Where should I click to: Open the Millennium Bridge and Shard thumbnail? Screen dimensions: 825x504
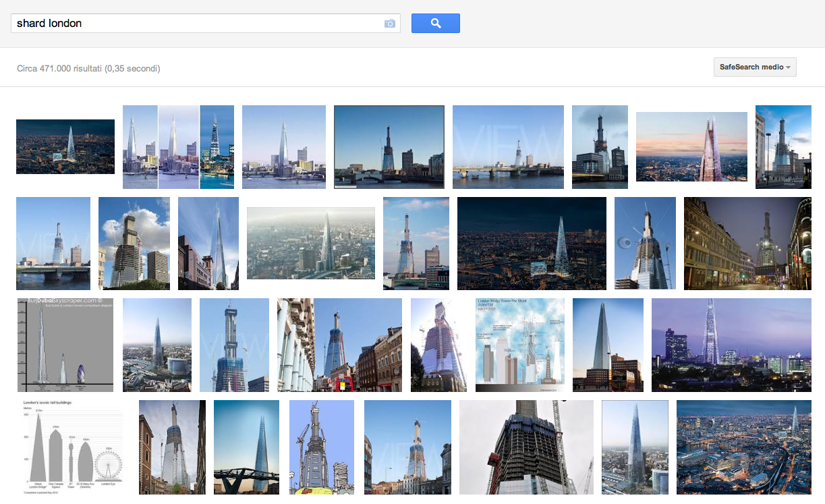pyautogui.click(x=246, y=447)
